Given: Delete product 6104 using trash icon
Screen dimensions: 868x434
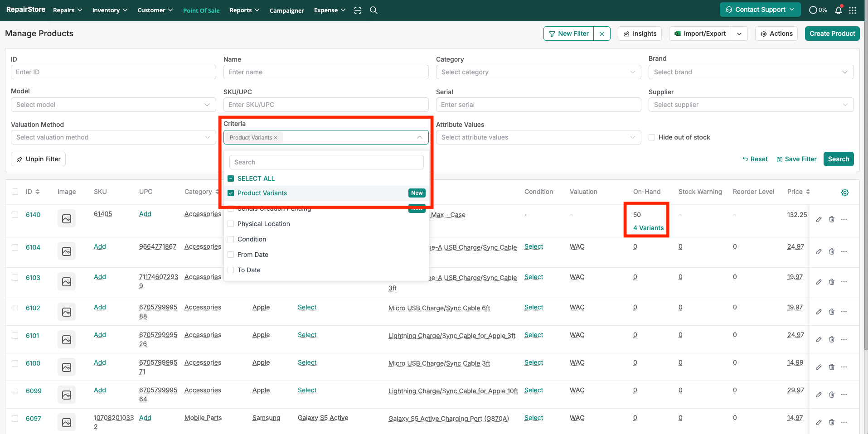Looking at the screenshot, I should pos(831,251).
